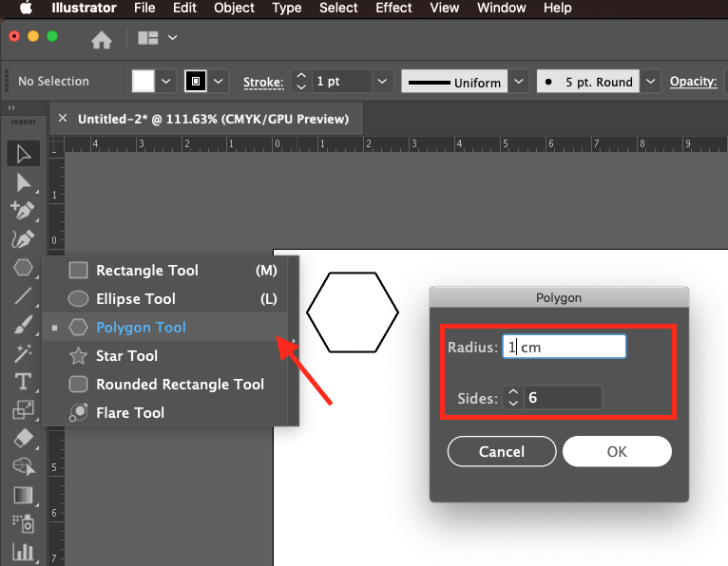Screen dimensions: 728x566
Task: Choose Rounded Rectangle Tool from flyout
Action: (x=165, y=384)
